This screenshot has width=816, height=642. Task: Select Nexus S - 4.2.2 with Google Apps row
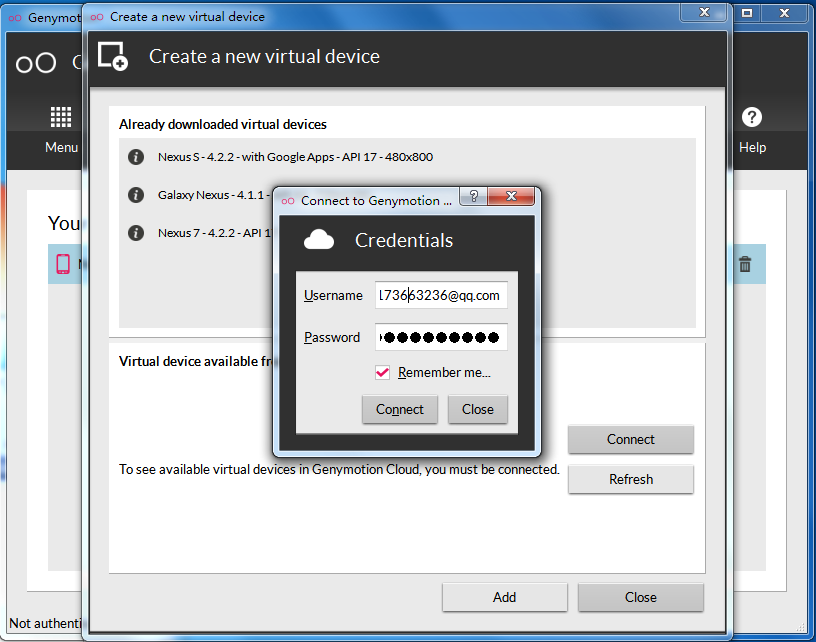click(x=407, y=157)
